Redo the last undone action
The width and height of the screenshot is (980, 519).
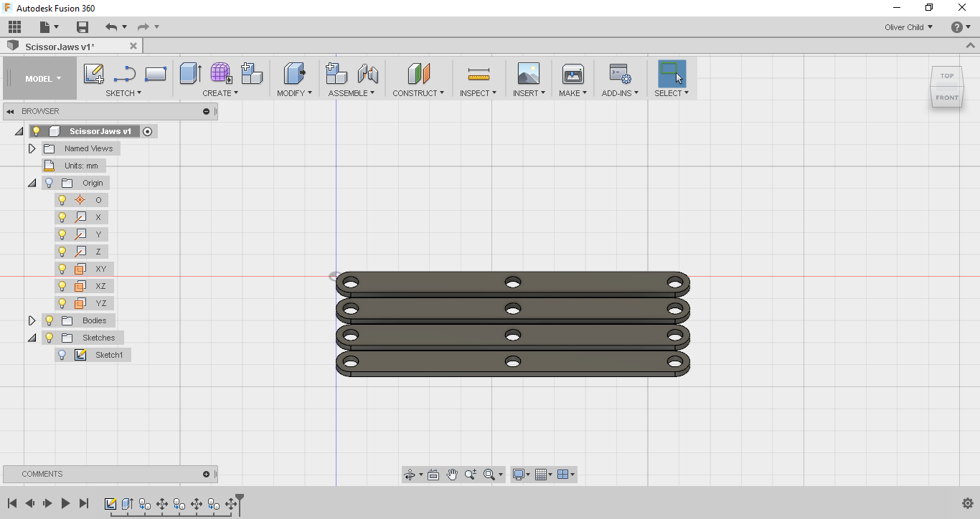143,27
